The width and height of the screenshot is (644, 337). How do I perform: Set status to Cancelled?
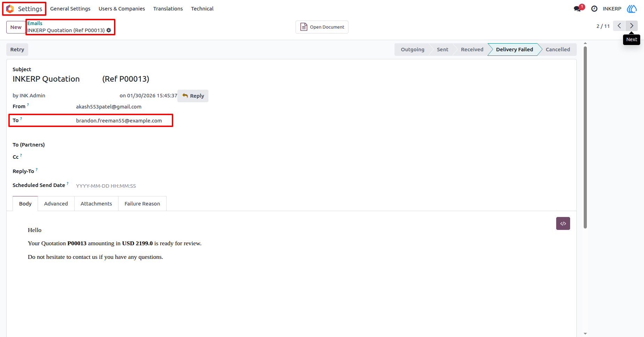[x=558, y=50]
